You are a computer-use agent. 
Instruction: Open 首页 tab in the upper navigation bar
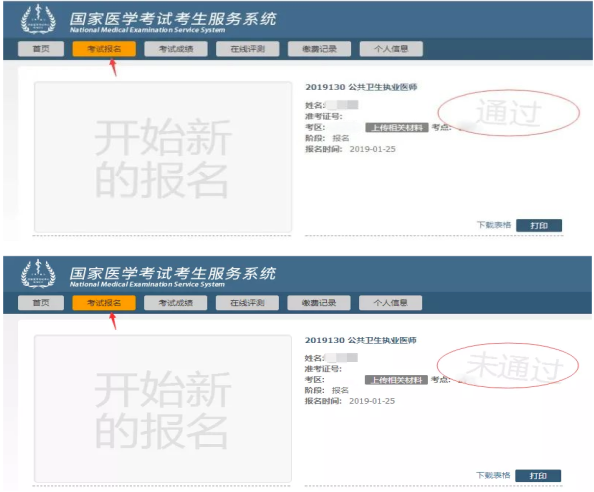tap(41, 49)
